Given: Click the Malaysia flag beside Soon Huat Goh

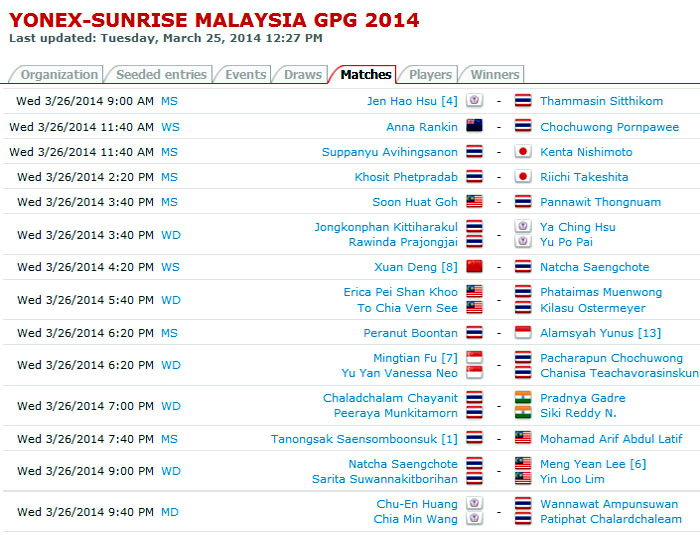Looking at the screenshot, I should pos(474,201).
